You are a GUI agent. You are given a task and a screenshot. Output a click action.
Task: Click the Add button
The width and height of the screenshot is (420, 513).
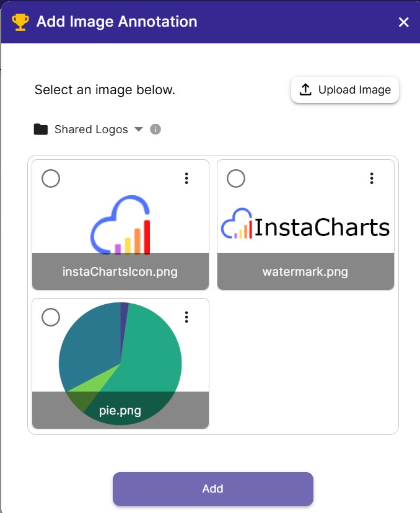pyautogui.click(x=212, y=489)
